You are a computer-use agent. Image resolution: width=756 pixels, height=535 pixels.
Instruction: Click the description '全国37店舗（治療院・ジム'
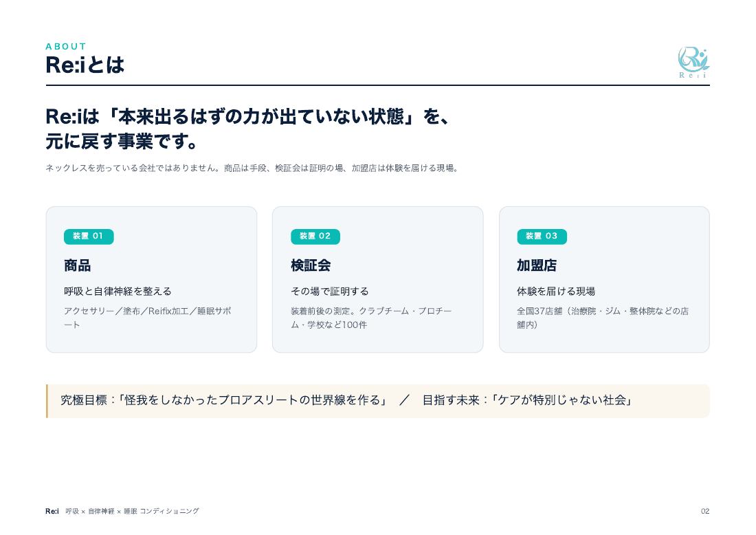603,318
